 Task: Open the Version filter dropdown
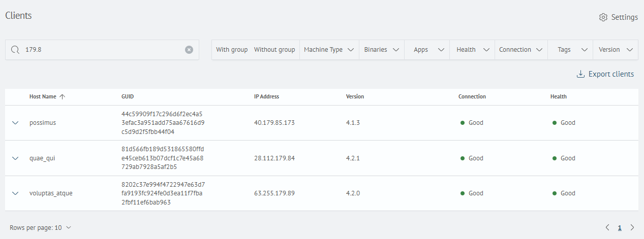[x=616, y=50]
